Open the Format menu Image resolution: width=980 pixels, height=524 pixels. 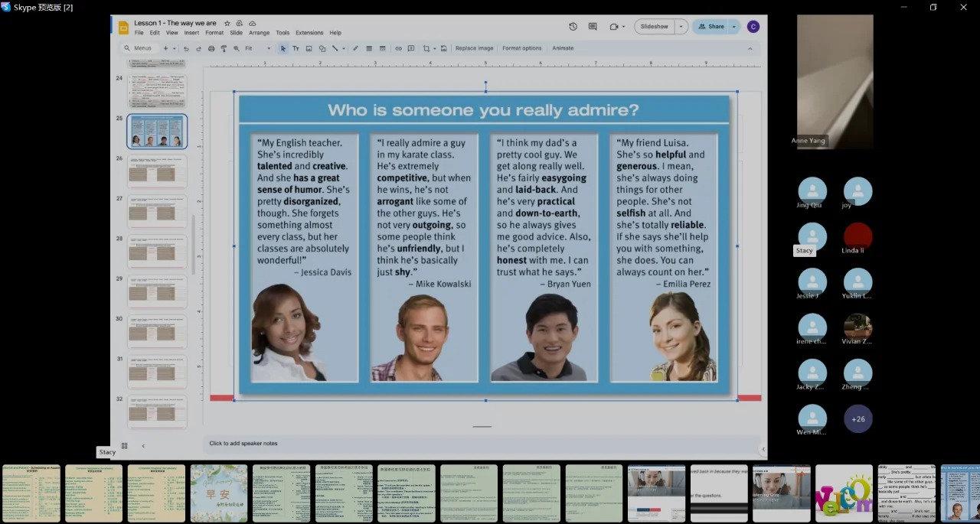coord(214,33)
